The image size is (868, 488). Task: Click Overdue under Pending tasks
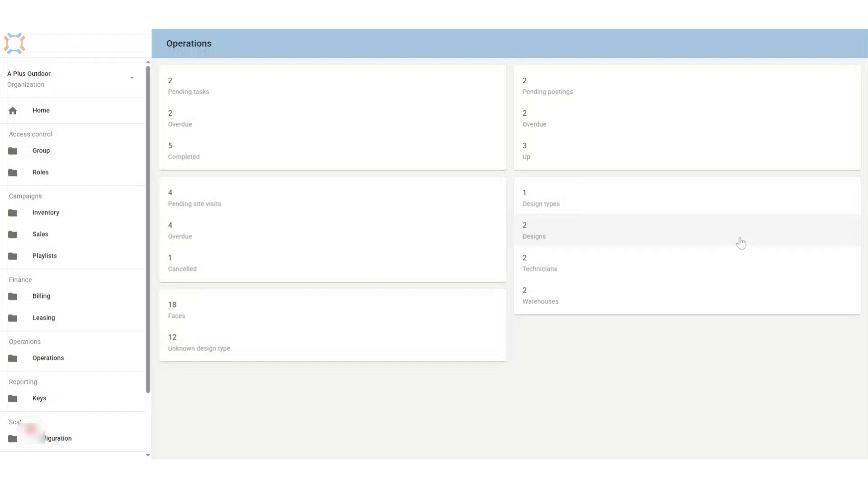coord(333,118)
